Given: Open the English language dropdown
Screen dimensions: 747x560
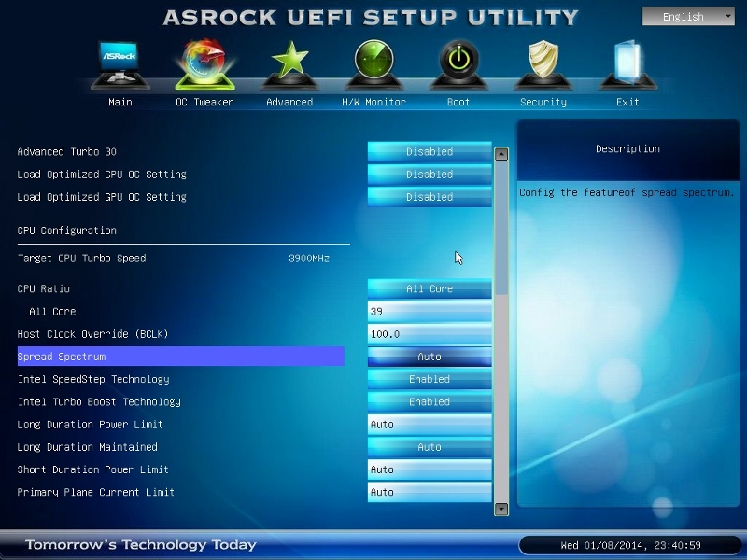Looking at the screenshot, I should 688,17.
